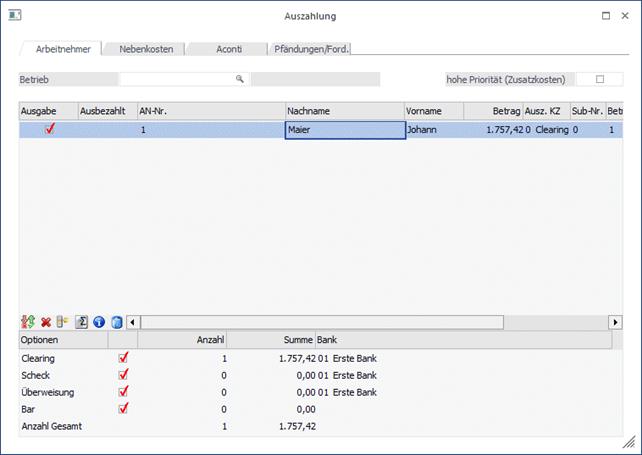Click the search magnifier in Betrieb field
The image size is (642, 455).
point(240,78)
